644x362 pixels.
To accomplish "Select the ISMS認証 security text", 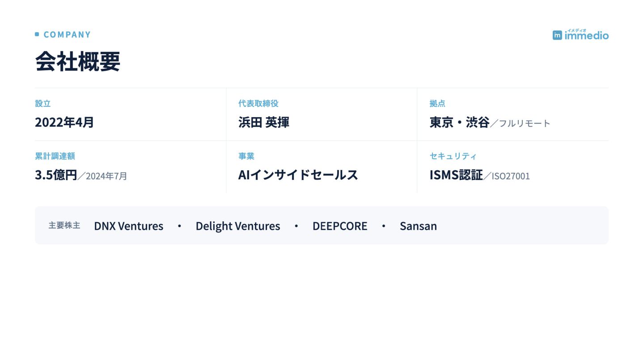I will tap(456, 175).
